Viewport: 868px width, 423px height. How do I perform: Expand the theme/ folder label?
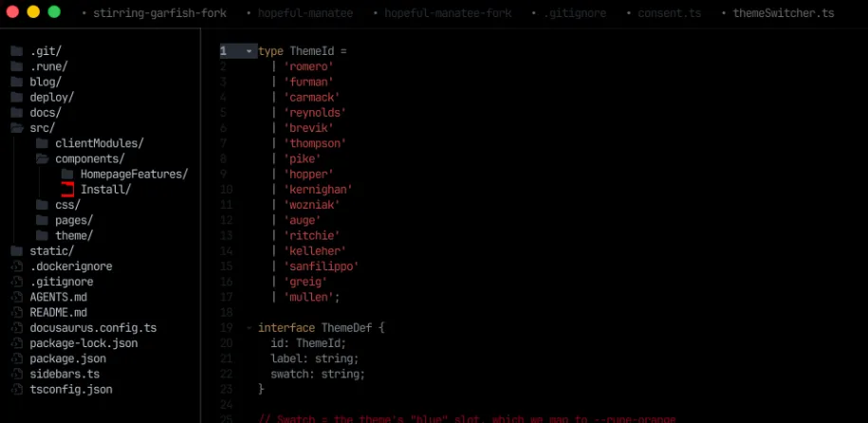click(74, 236)
